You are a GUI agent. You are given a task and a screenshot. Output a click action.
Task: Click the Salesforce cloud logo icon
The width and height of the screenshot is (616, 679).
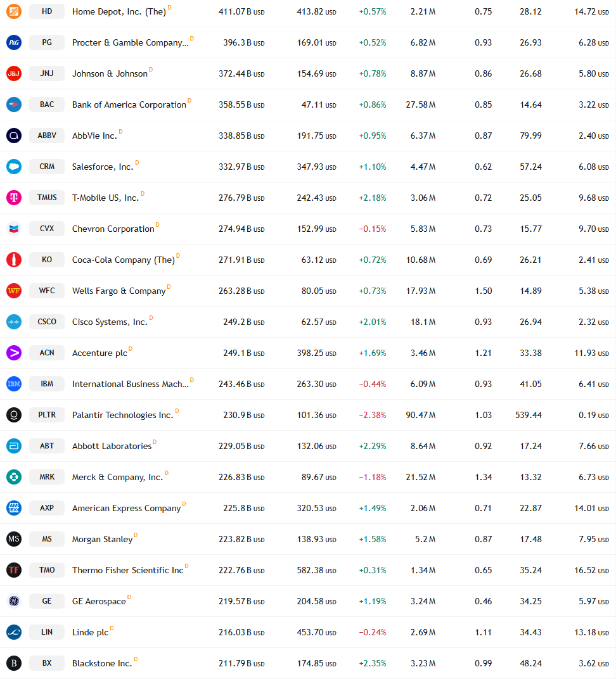[x=14, y=167]
